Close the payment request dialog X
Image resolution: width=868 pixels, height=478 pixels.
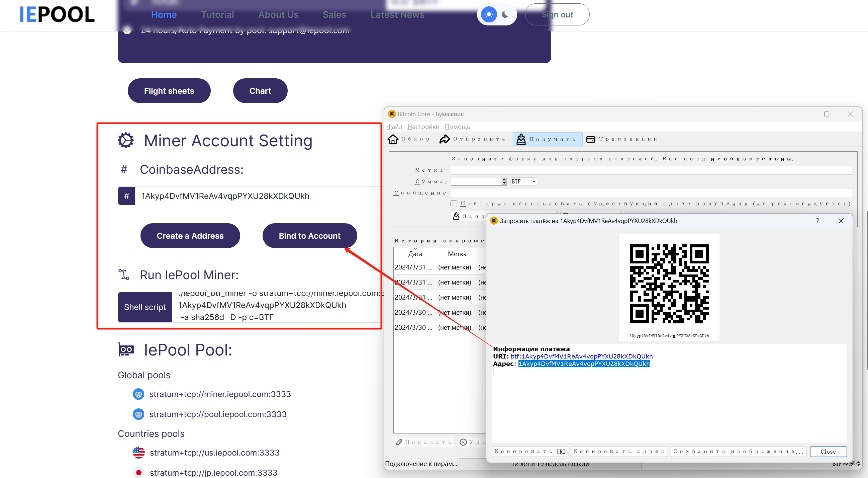[x=841, y=221]
